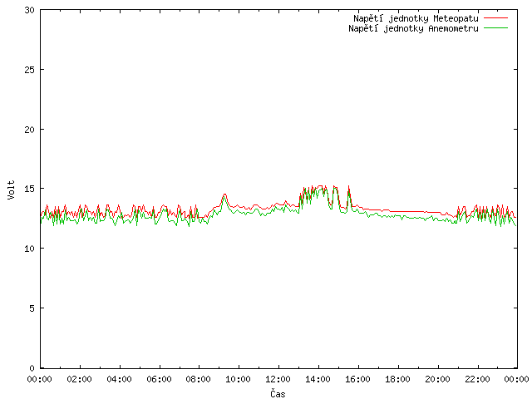Click the y-axis value 0
This screenshot has height=399, width=532.
[x=32, y=368]
